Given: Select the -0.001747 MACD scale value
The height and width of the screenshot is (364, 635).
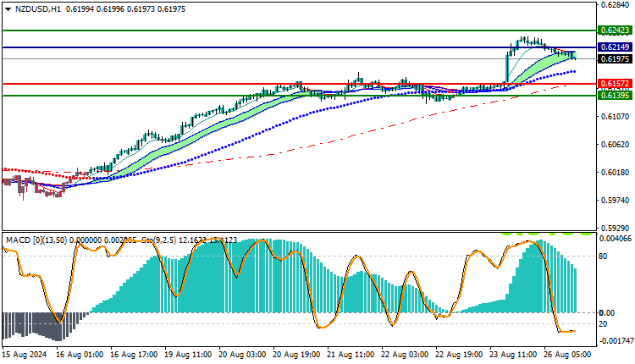Looking at the screenshot, I should coord(616,341).
